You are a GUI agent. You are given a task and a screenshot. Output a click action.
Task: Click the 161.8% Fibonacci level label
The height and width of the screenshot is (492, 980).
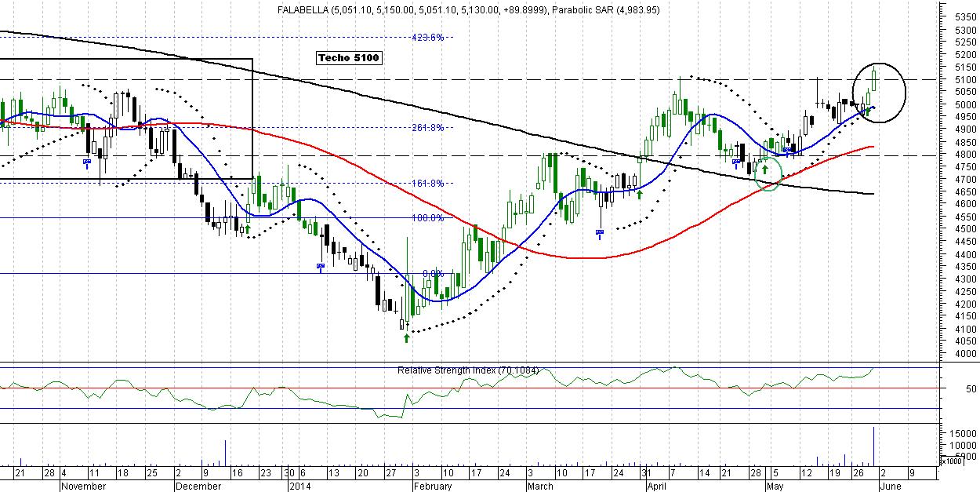point(428,184)
